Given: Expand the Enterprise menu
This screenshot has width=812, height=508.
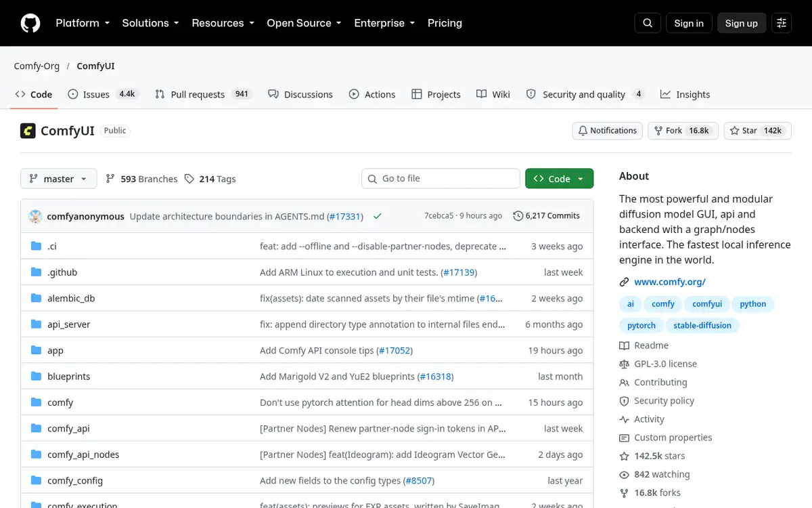Looking at the screenshot, I should point(384,23).
